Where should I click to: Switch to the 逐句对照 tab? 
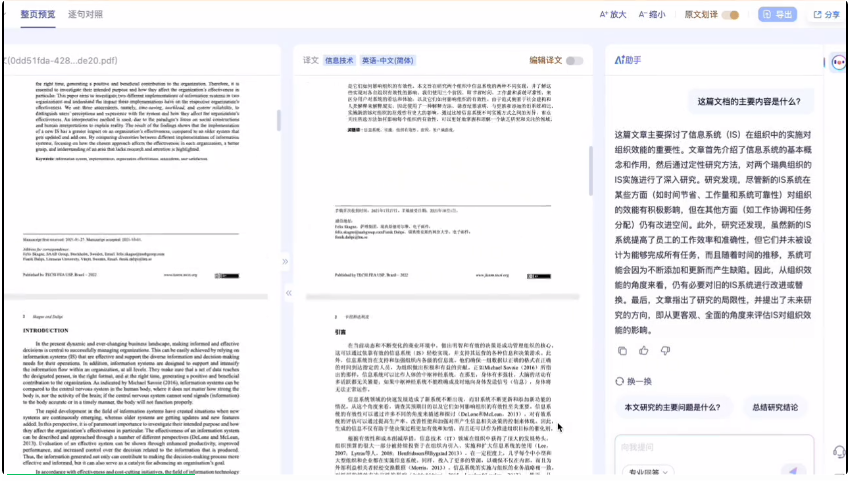click(85, 15)
